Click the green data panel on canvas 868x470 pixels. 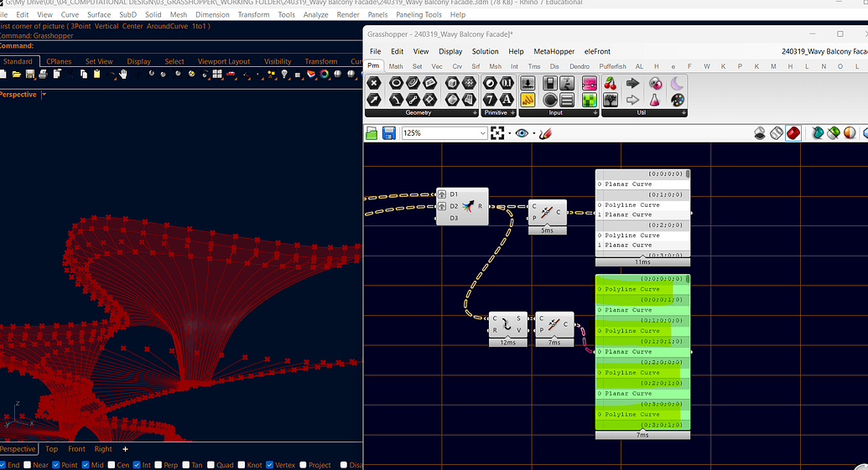pos(642,352)
